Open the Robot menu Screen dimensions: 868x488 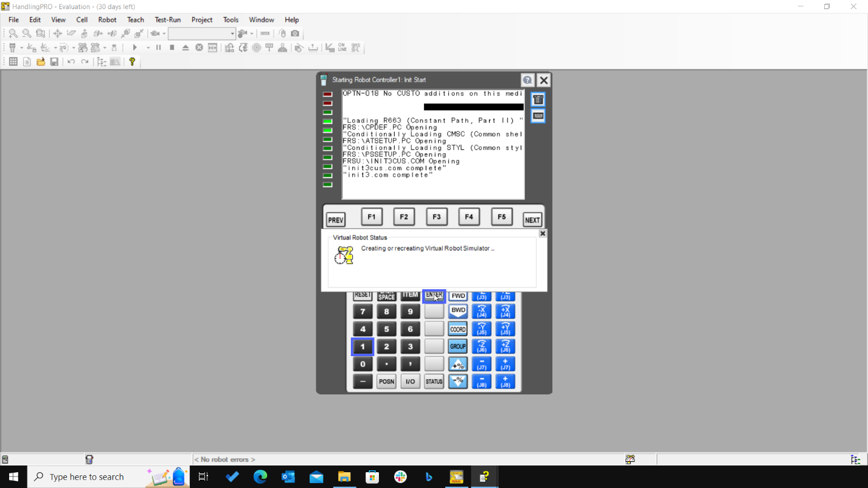pyautogui.click(x=107, y=19)
